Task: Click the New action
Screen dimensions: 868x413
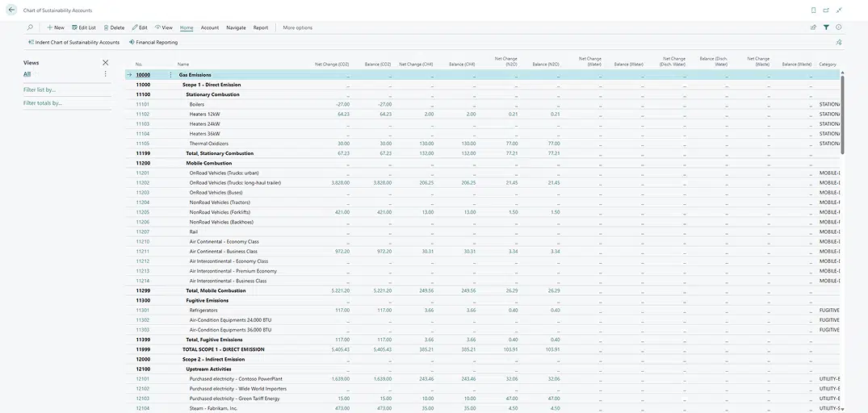Action: tap(56, 27)
